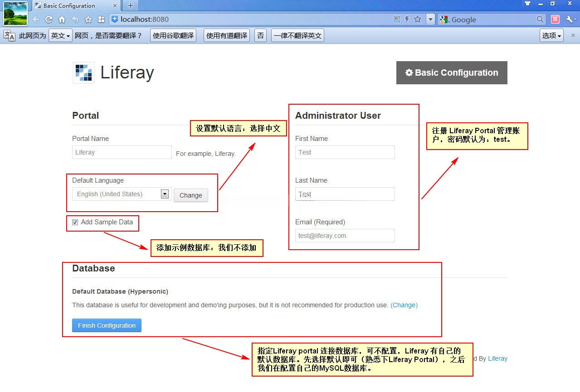
Task: Click into the Google search box
Action: [493, 19]
